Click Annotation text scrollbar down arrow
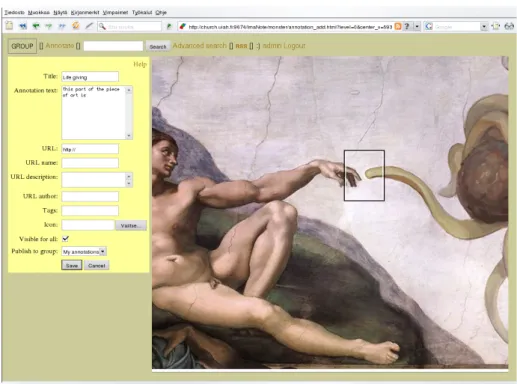The height and width of the screenshot is (384, 517). [x=129, y=135]
